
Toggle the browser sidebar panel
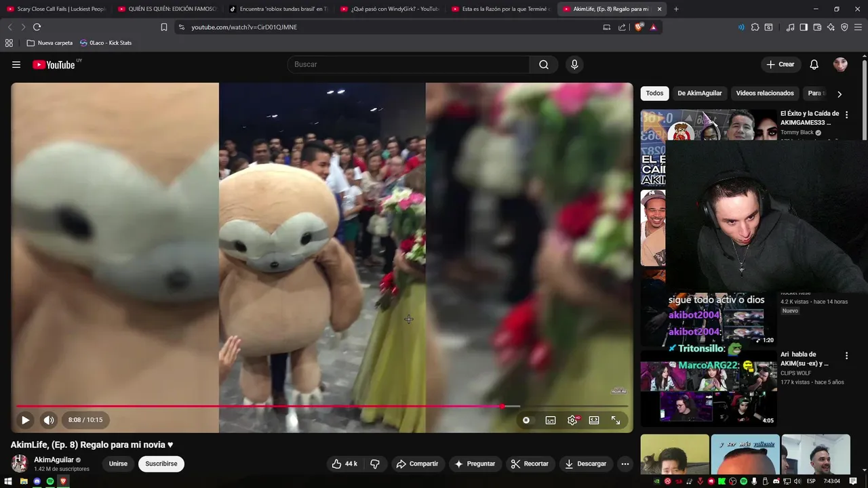804,27
